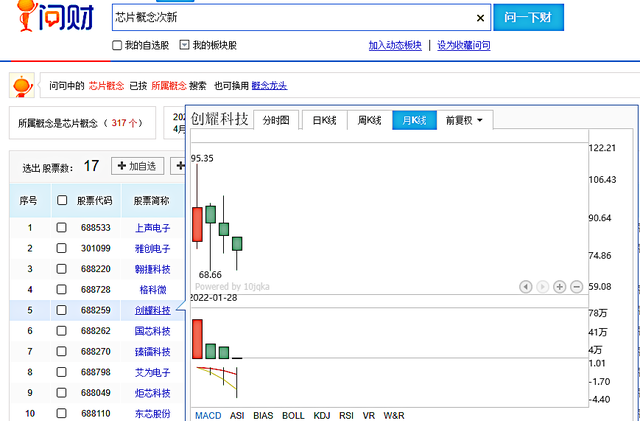The width and height of the screenshot is (640, 421).
Task: Switch to 周K线 tab
Action: (369, 120)
